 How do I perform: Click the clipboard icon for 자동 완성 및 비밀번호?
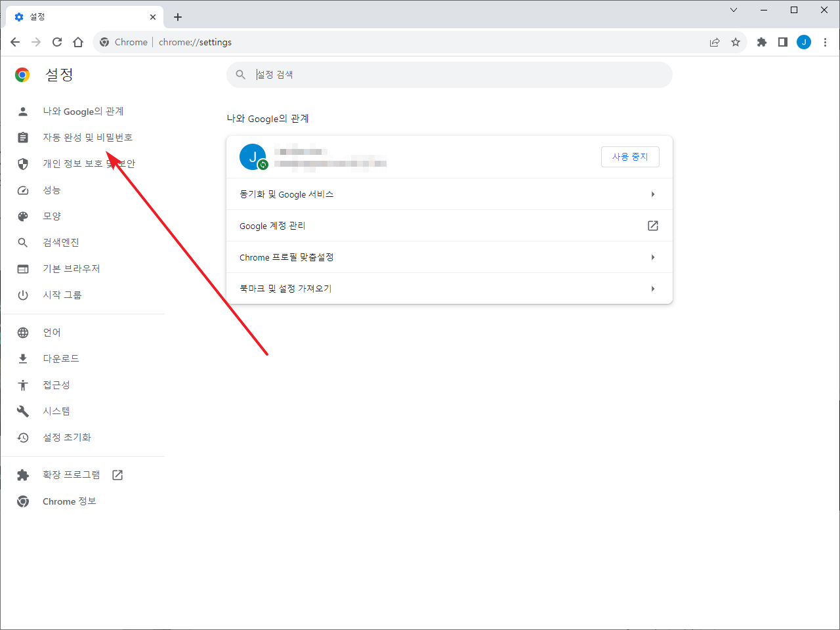[x=23, y=138]
